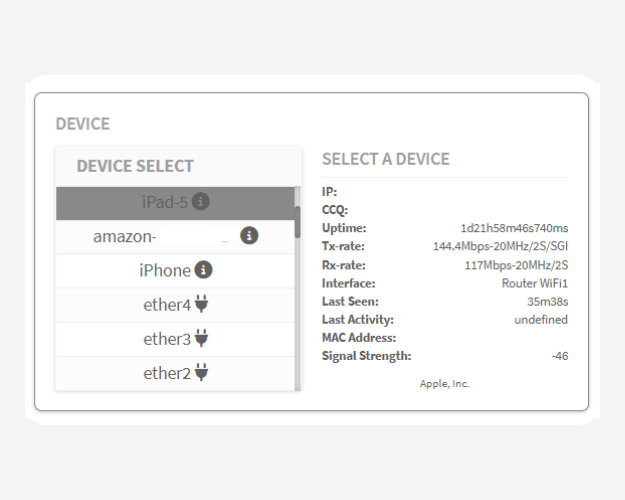Click the Uptime value 1d21h58m46s740ms
The image size is (625, 500).
[x=514, y=228]
